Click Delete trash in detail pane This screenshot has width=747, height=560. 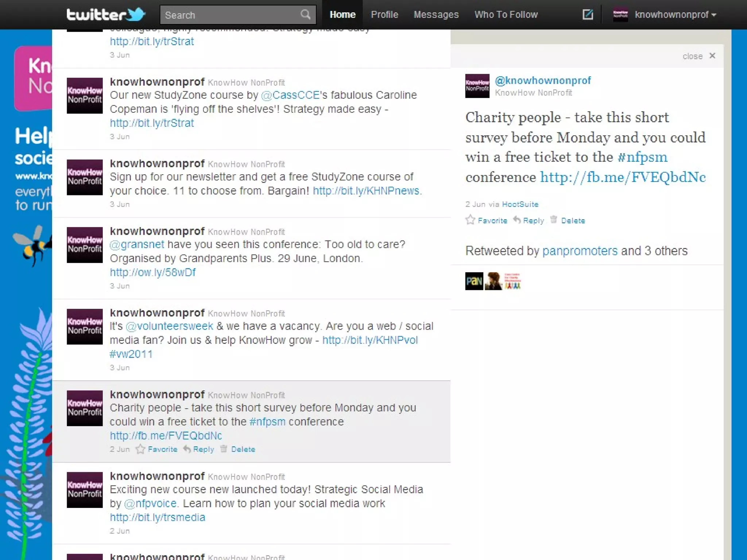pos(554,220)
